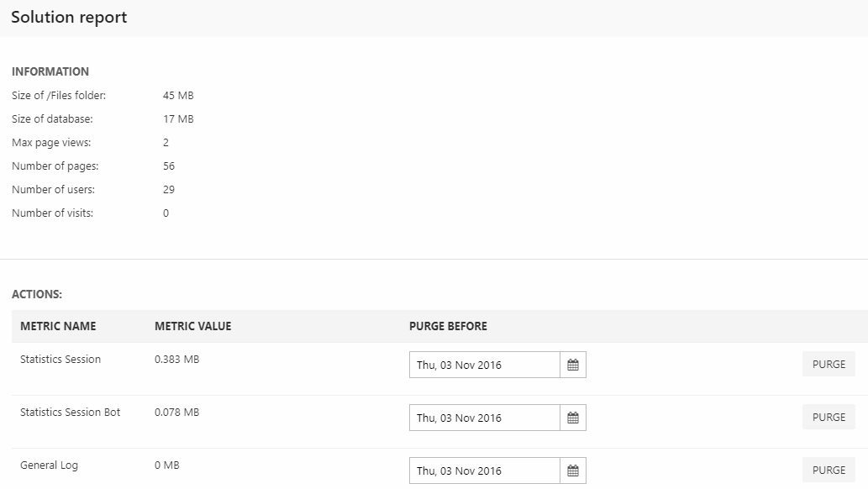Screen dimensions: 868x489
Task: Select the Size of /Files folder label
Action: point(59,96)
